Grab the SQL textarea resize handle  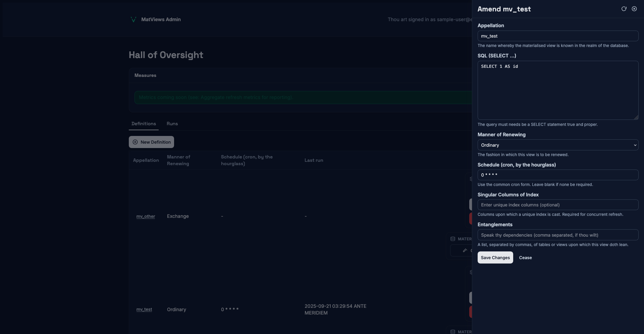(x=636, y=117)
